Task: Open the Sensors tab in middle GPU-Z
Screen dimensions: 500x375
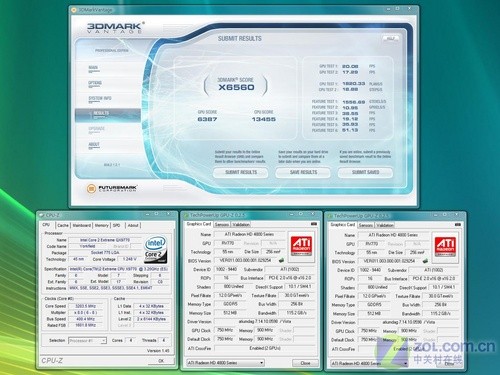Action: (x=222, y=224)
